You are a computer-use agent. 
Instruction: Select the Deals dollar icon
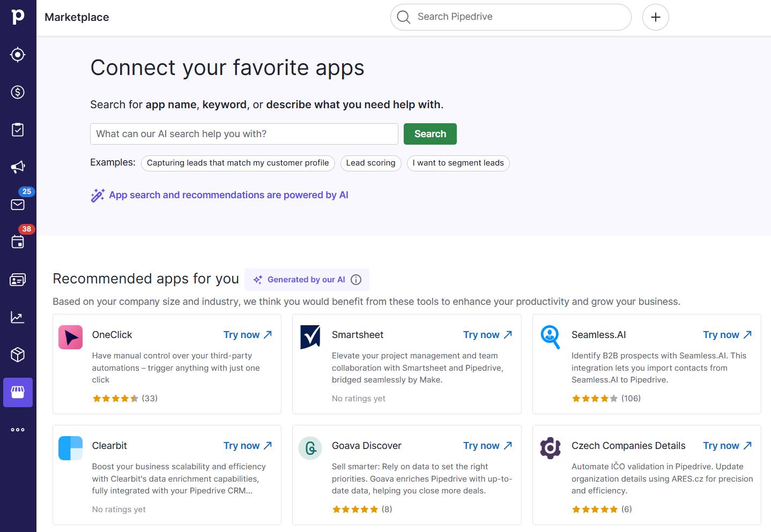pos(18,92)
